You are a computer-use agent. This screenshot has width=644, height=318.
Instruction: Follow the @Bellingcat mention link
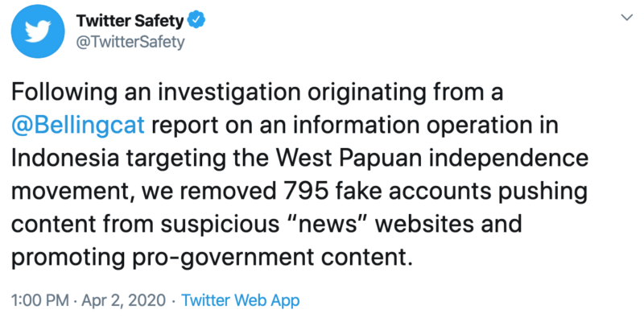(x=78, y=126)
